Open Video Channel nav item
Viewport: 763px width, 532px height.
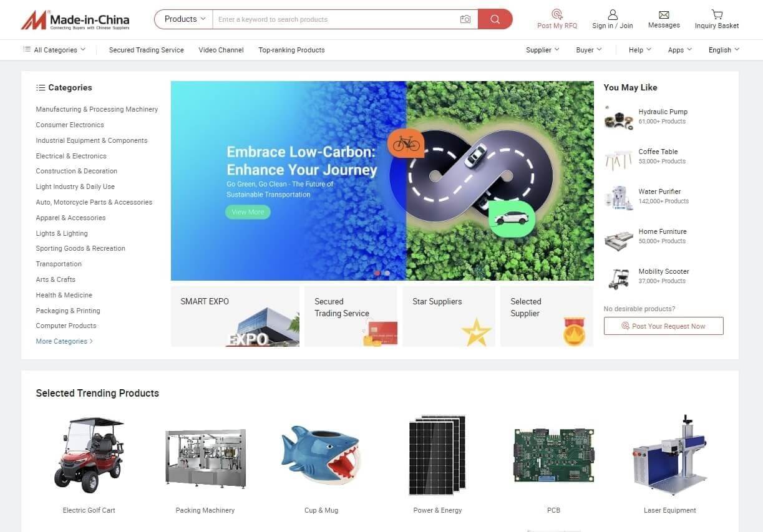pyautogui.click(x=221, y=50)
